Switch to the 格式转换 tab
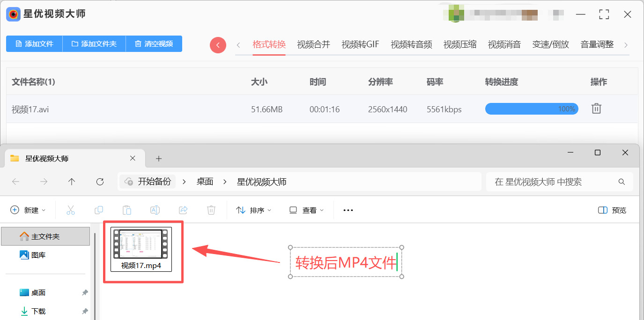The image size is (644, 320). tap(269, 44)
